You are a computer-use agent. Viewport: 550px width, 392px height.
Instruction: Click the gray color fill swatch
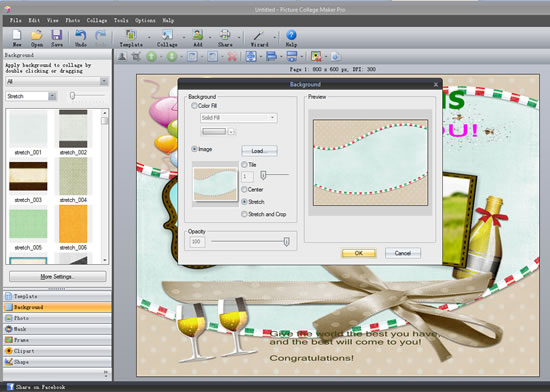pyautogui.click(x=214, y=131)
